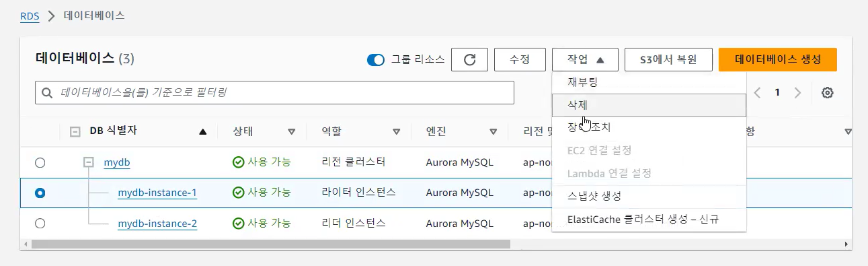Image resolution: width=868 pixels, height=266 pixels.
Task: Select the mydb-instance-2 radio button
Action: [40, 223]
